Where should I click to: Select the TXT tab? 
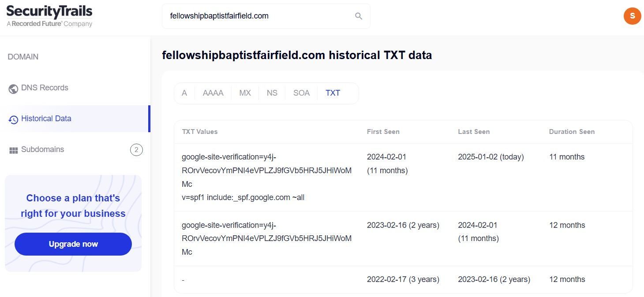[333, 93]
